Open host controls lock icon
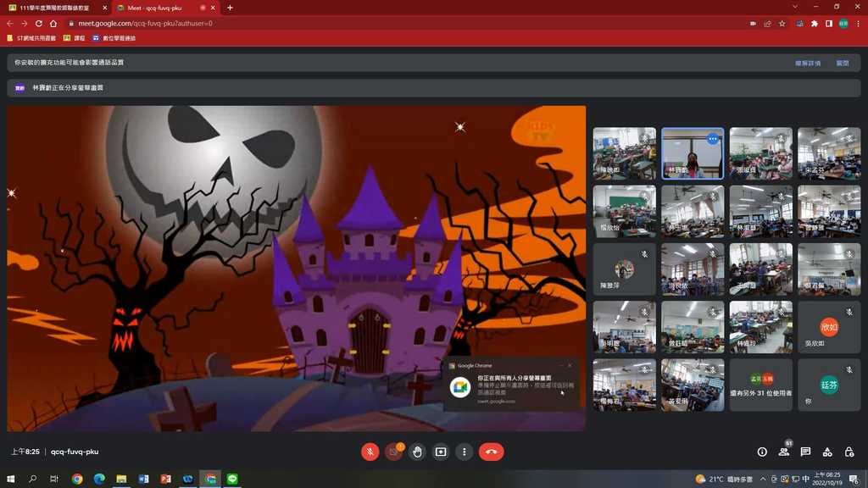 click(x=849, y=452)
